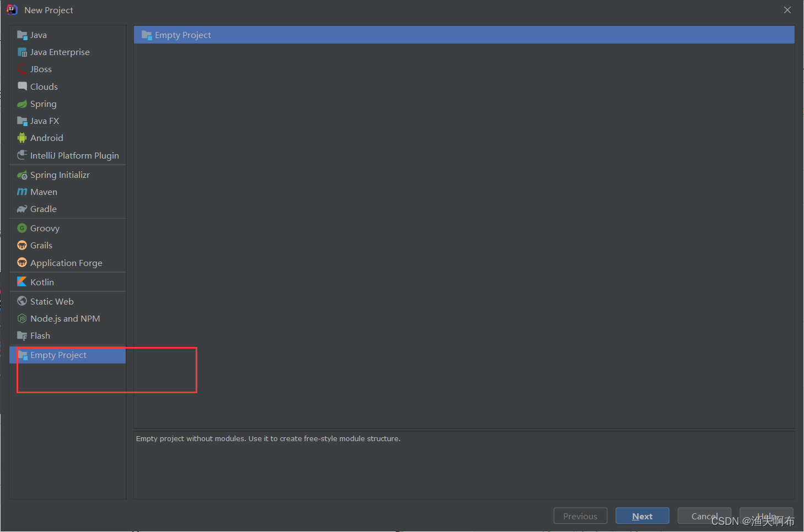This screenshot has width=804, height=532.
Task: Choose Clouds from the project list
Action: click(68, 86)
